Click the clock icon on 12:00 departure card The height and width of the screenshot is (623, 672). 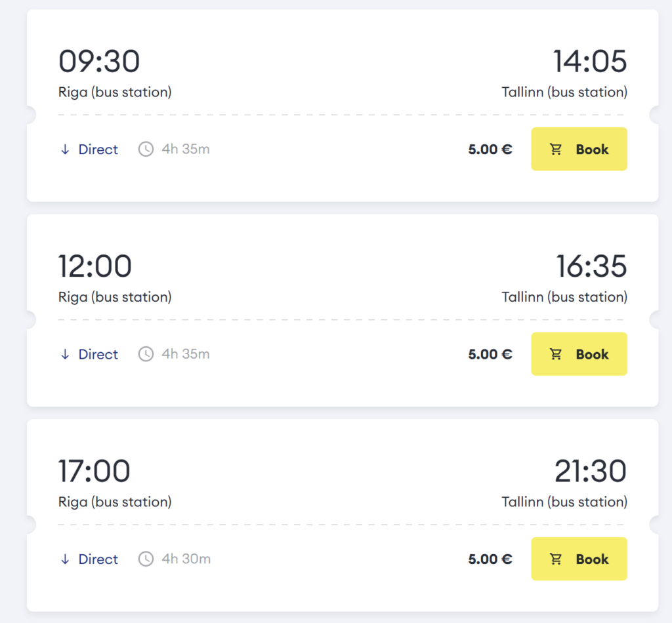[x=146, y=354]
